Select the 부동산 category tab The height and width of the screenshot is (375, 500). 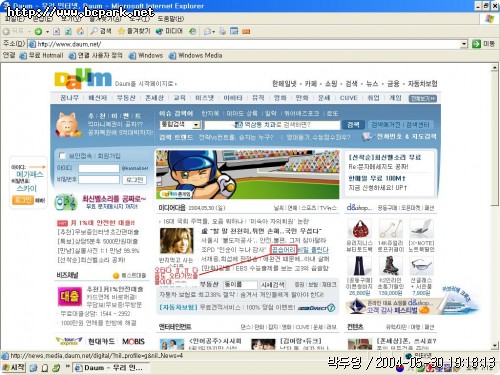tap(126, 98)
